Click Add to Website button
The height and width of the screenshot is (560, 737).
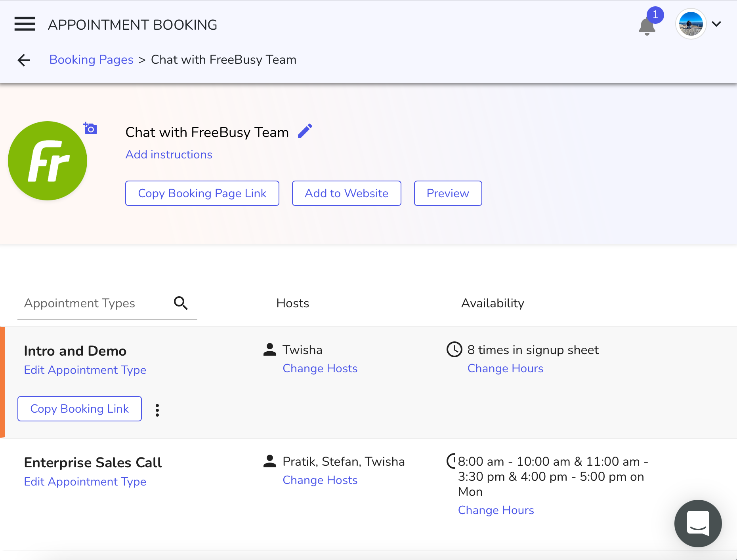tap(346, 193)
